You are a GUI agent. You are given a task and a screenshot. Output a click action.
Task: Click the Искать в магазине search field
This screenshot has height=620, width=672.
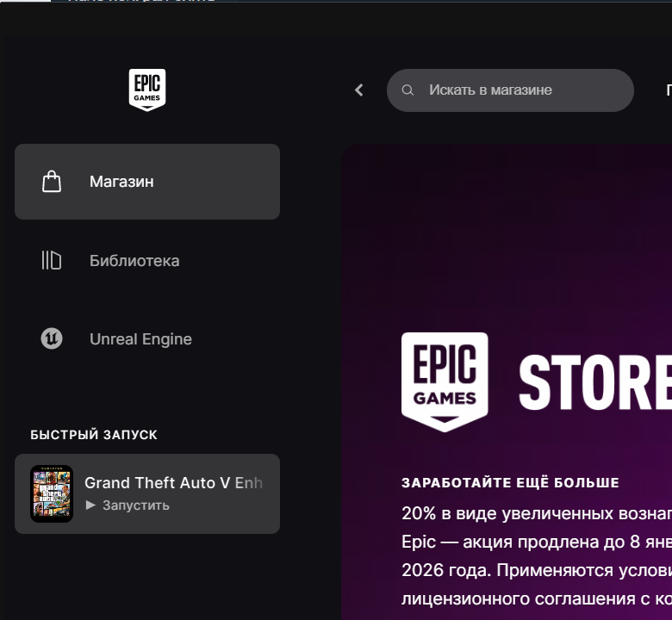510,90
